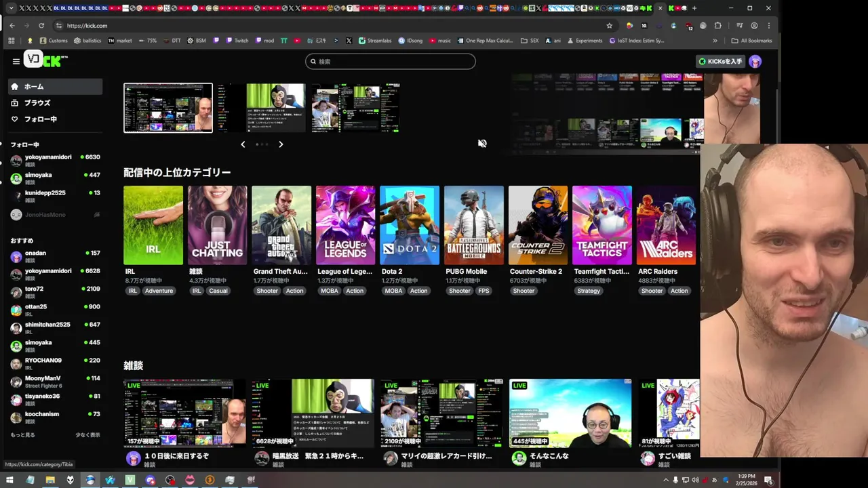Click 少なく表示 to show fewer channels
The height and width of the screenshot is (488, 868).
click(x=87, y=435)
